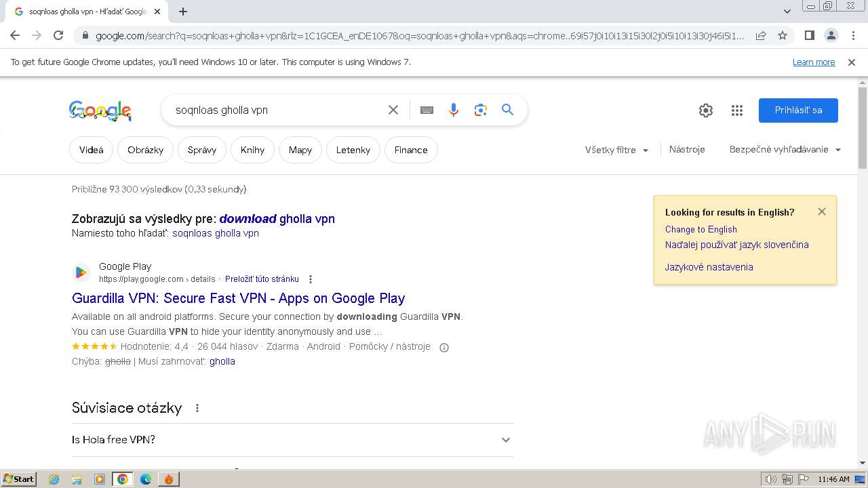
Task: Open Bezpečné vyhľadávanie dropdown
Action: point(785,149)
